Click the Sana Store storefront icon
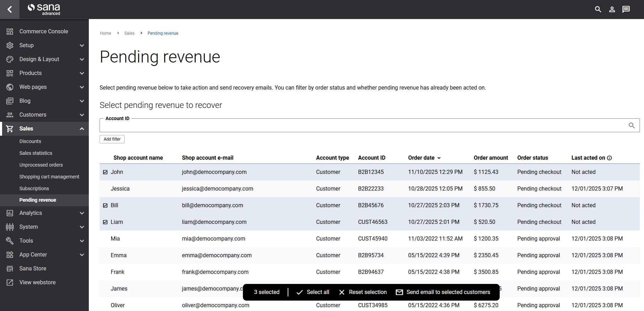 (x=10, y=269)
